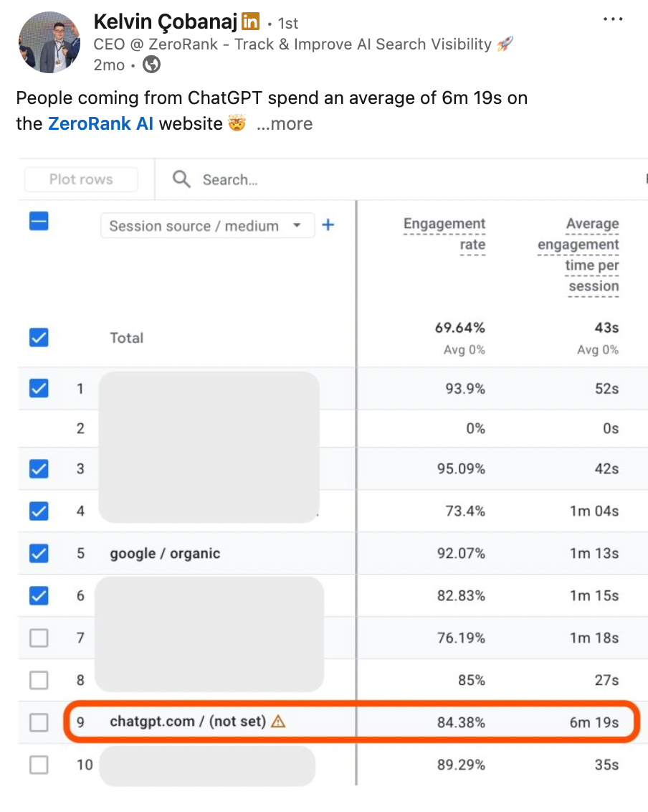
Task: Click the magnifier search icon
Action: tap(181, 179)
